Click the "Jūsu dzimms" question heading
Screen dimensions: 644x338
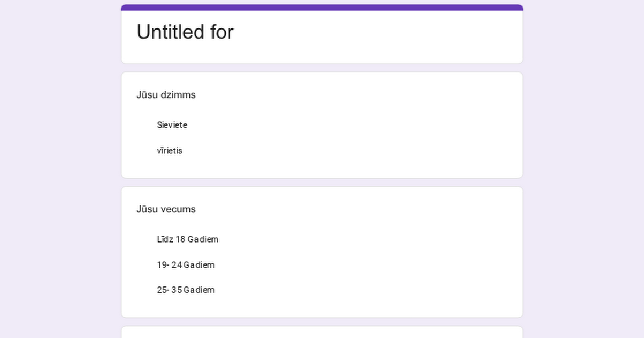[x=166, y=95]
